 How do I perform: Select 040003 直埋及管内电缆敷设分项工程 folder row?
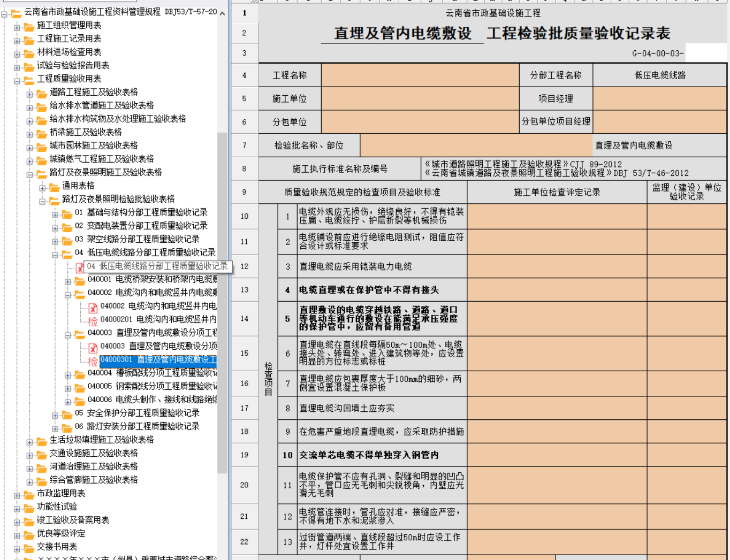tap(152, 333)
